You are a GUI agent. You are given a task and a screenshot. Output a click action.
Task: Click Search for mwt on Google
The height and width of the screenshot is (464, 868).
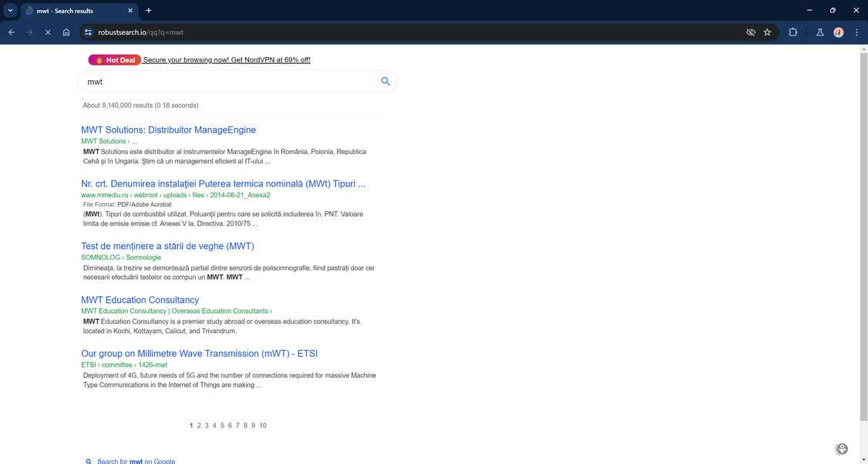pyautogui.click(x=134, y=460)
